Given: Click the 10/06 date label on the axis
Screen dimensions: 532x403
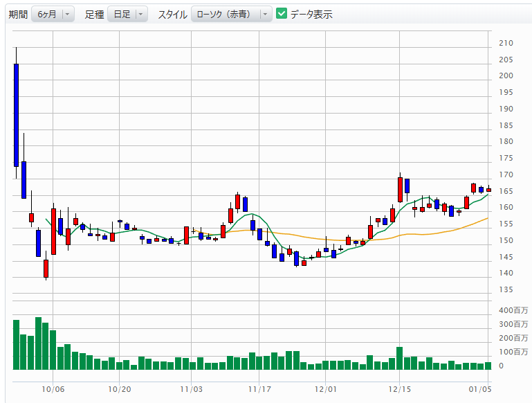Looking at the screenshot, I should pyautogui.click(x=53, y=390).
